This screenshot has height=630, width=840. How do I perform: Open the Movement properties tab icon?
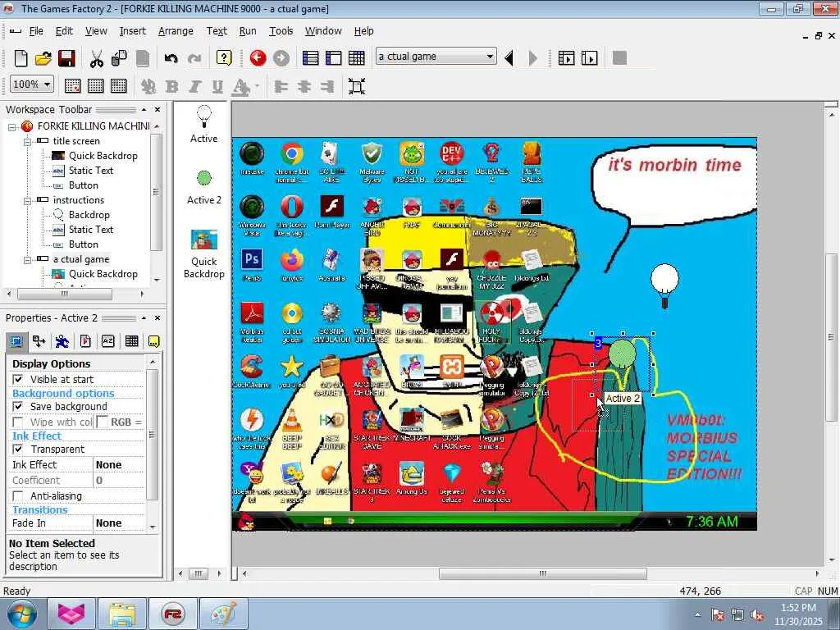tap(62, 341)
